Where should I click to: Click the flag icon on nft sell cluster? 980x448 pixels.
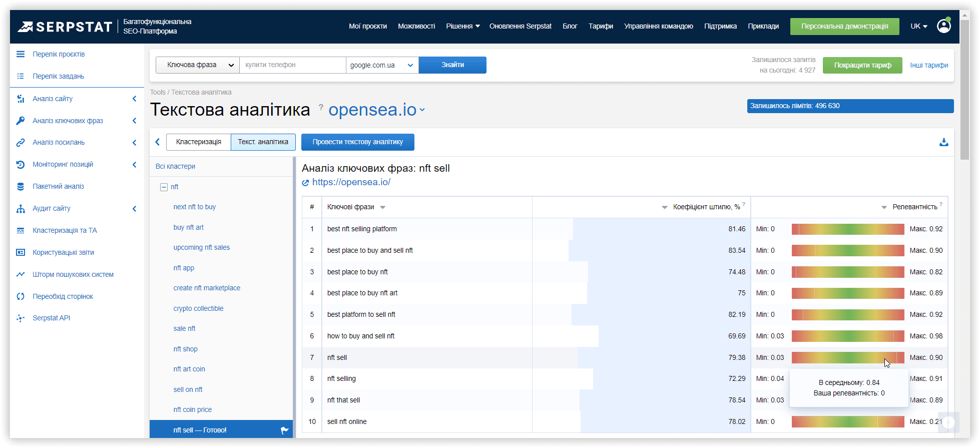[x=284, y=430]
